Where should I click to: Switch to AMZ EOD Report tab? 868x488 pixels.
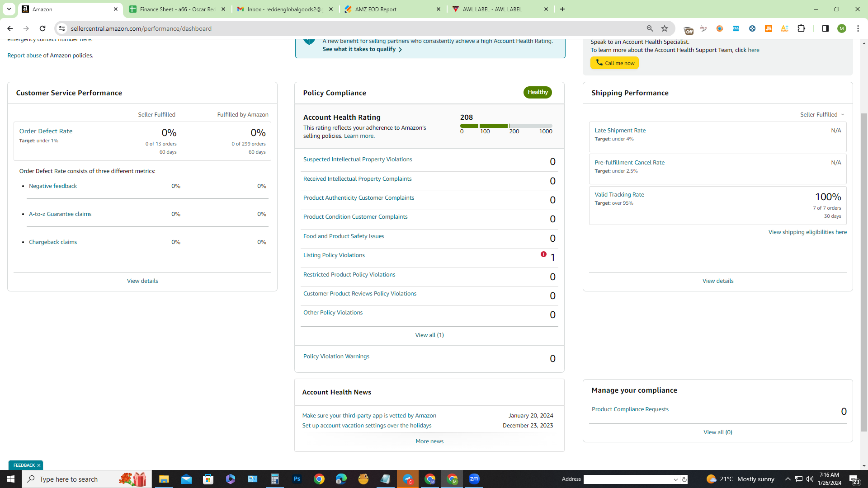[x=392, y=9]
